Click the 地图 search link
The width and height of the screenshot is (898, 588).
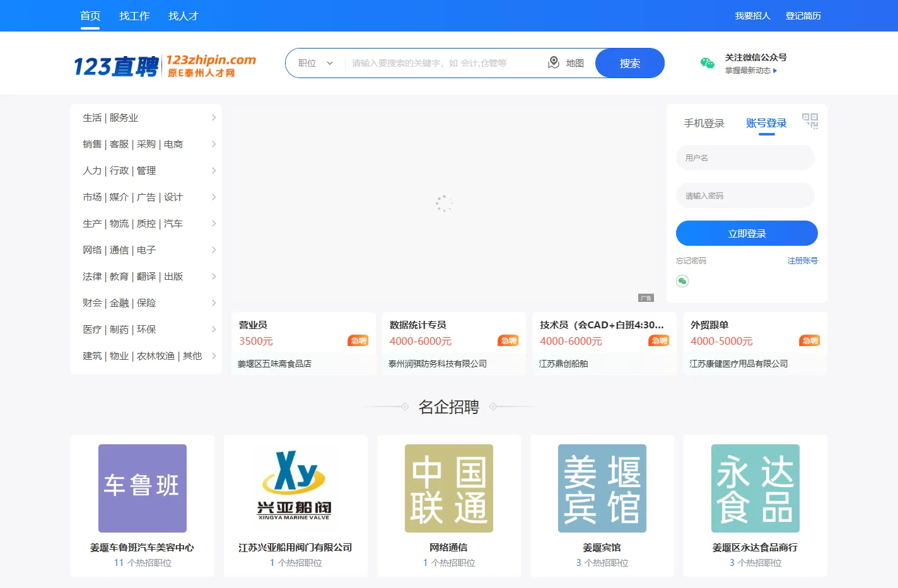[x=574, y=63]
